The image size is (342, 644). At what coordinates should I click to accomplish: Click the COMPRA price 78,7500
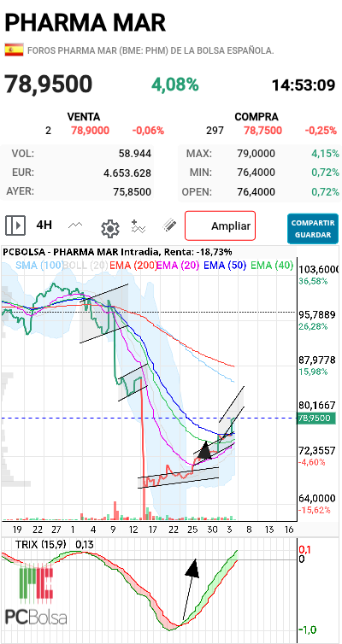[x=263, y=131]
